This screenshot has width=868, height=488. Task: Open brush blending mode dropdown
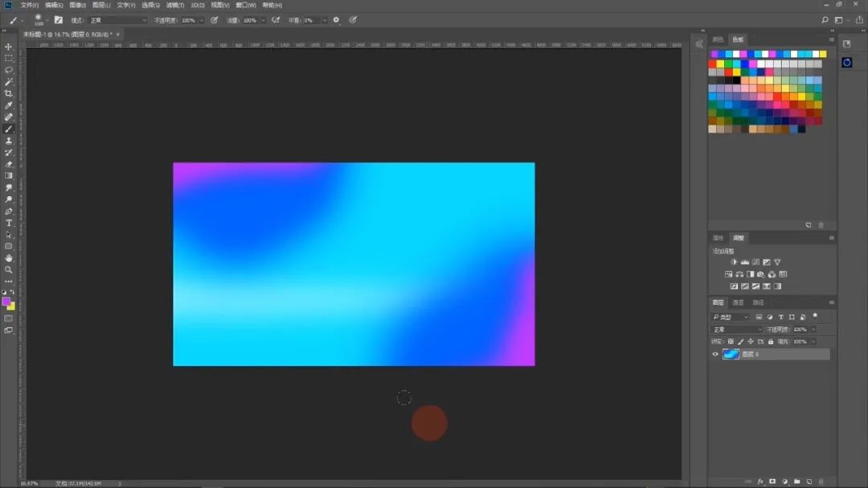118,20
